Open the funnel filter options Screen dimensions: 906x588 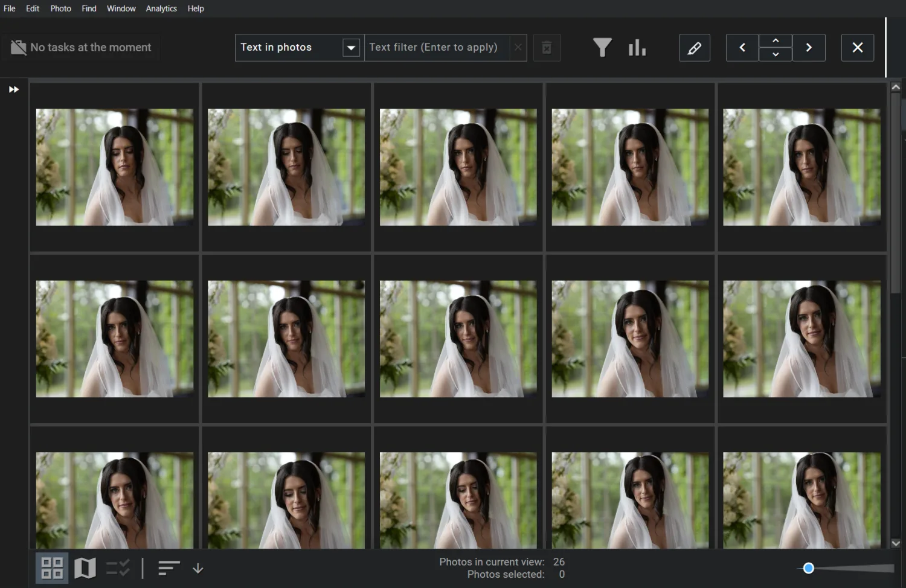602,48
